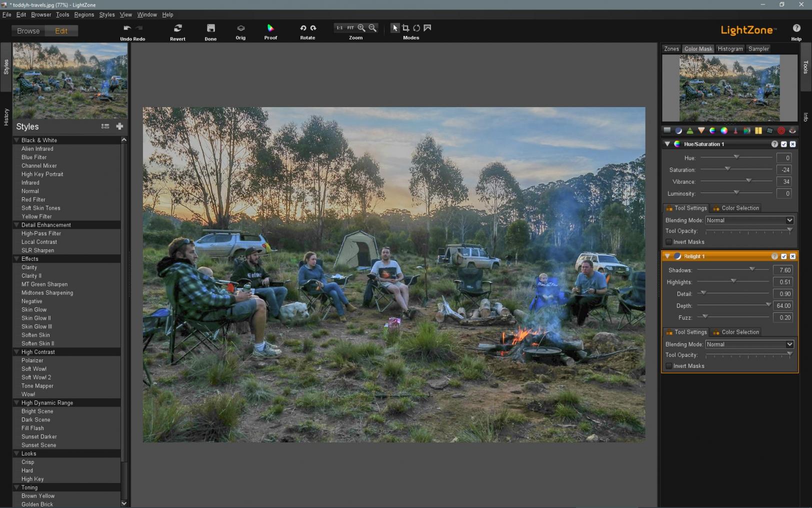Viewport: 812px width, 508px height.
Task: Rotate the image clockwise
Action: point(313,28)
